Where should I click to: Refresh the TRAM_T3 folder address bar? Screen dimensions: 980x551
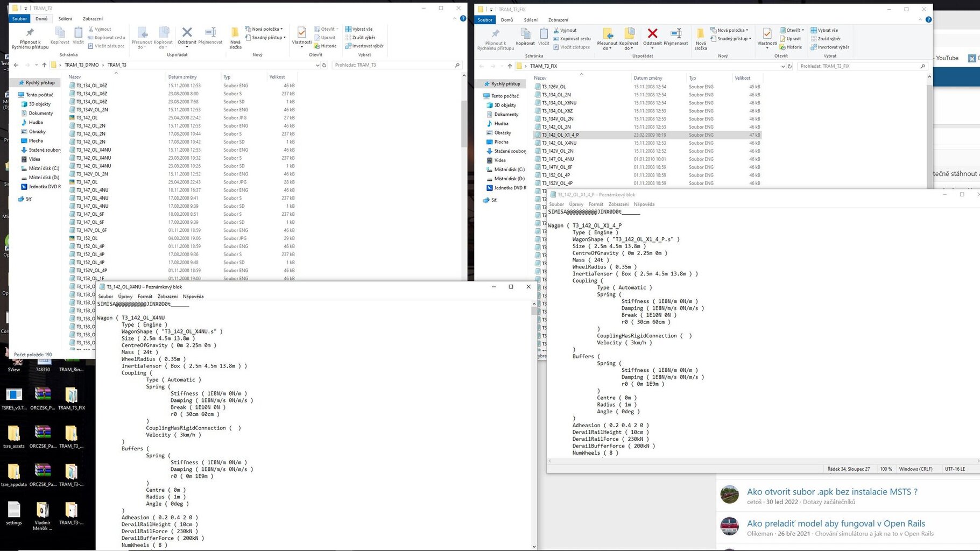pos(324,65)
